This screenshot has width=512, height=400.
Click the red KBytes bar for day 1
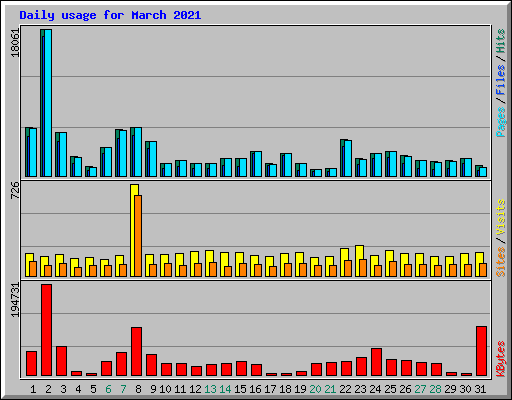coord(31,363)
